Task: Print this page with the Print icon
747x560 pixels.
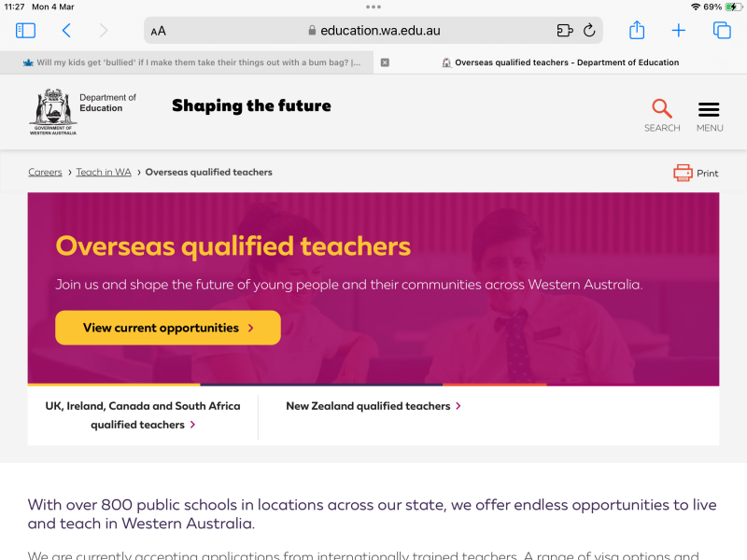Action: click(696, 173)
